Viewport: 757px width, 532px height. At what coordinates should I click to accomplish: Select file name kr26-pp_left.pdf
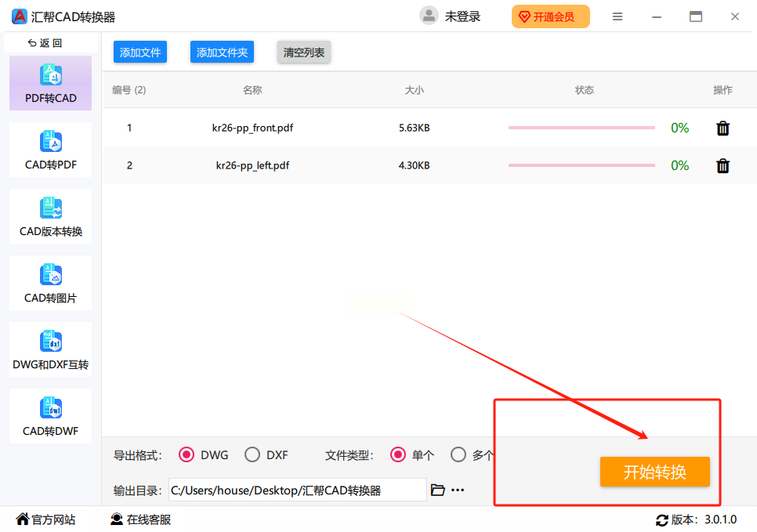click(252, 165)
